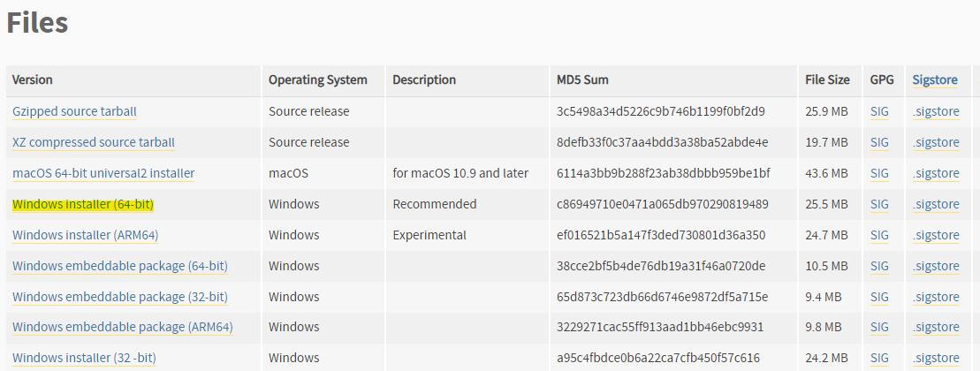This screenshot has width=980, height=371.
Task: Select MD5 sum 3229271cac55ff913aad1bb46ebc9931
Action: [660, 328]
